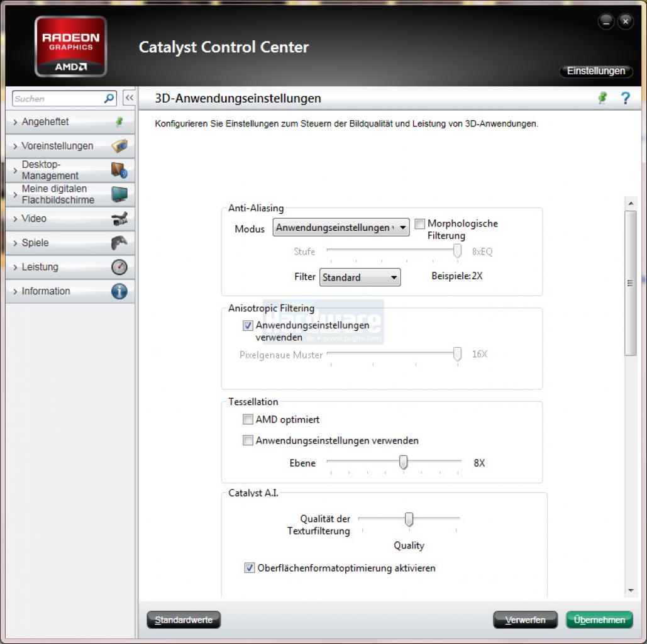
Task: Click the blue Information icon
Action: coord(119,291)
